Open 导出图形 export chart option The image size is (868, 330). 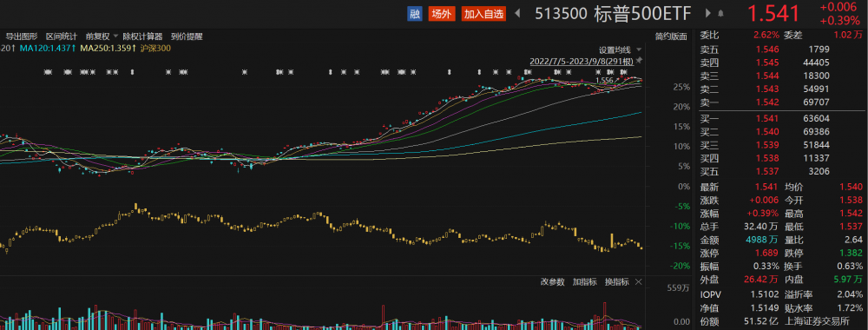pos(22,36)
